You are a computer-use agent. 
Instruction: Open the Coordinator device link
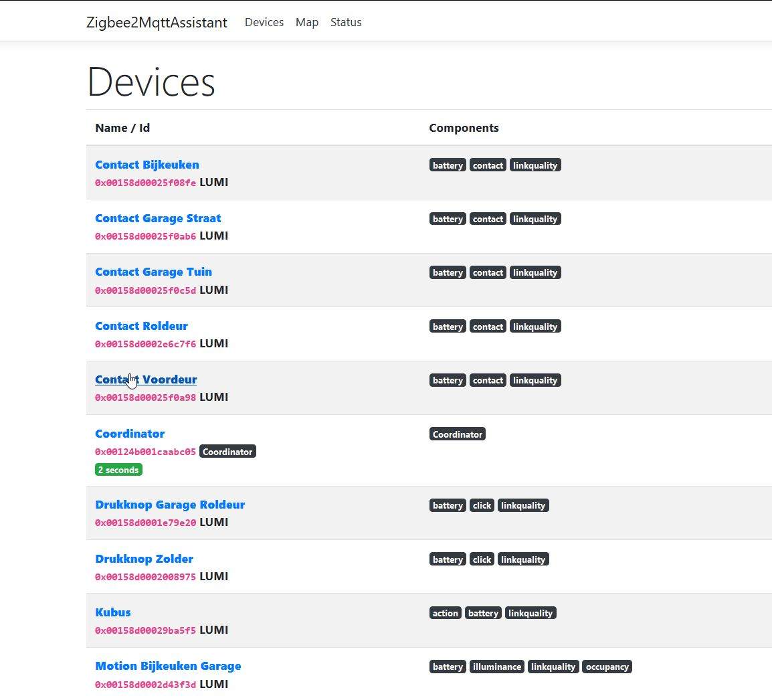[129, 434]
